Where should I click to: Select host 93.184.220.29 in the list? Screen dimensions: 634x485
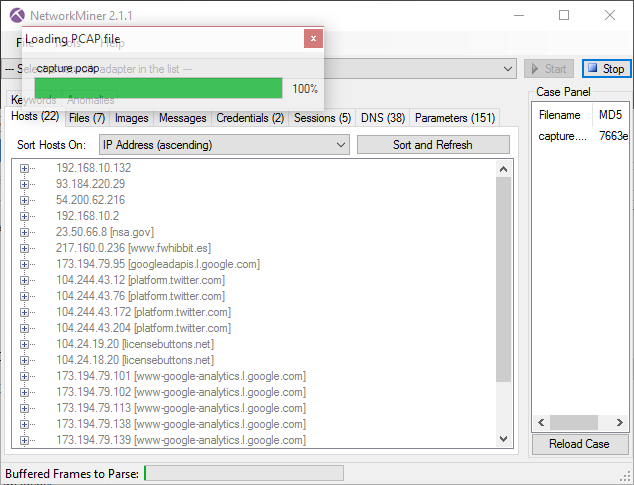pyautogui.click(x=90, y=184)
